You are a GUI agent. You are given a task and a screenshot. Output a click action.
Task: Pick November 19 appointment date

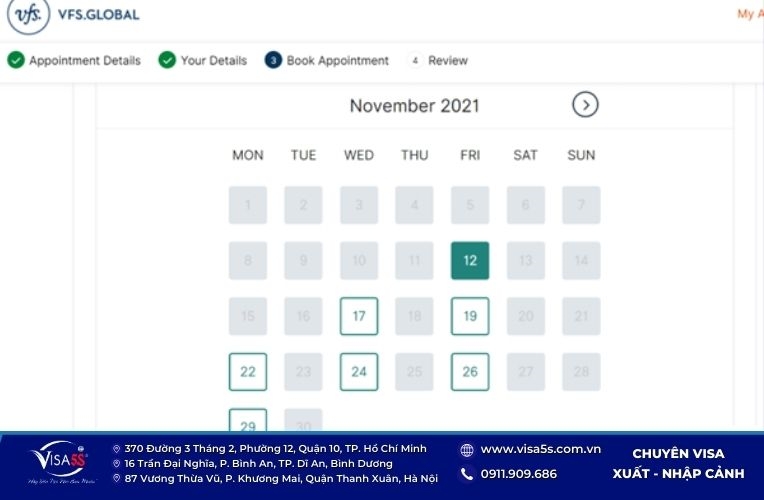tap(470, 316)
